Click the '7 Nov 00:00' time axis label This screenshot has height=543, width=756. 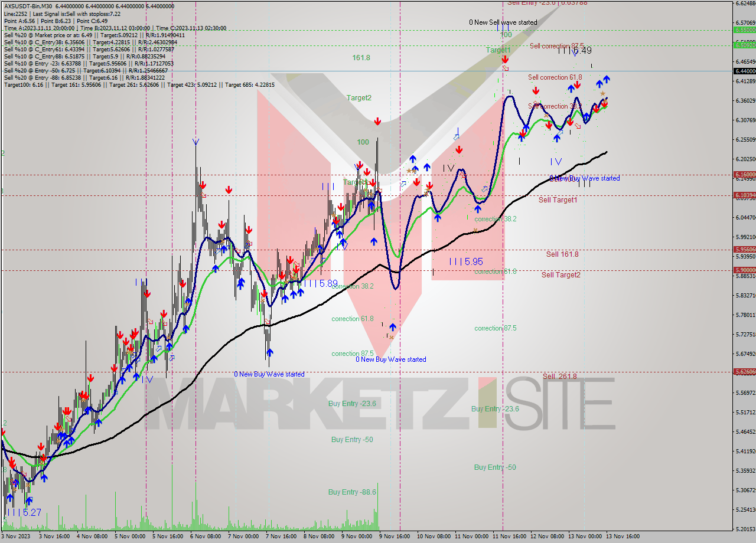pyautogui.click(x=243, y=537)
